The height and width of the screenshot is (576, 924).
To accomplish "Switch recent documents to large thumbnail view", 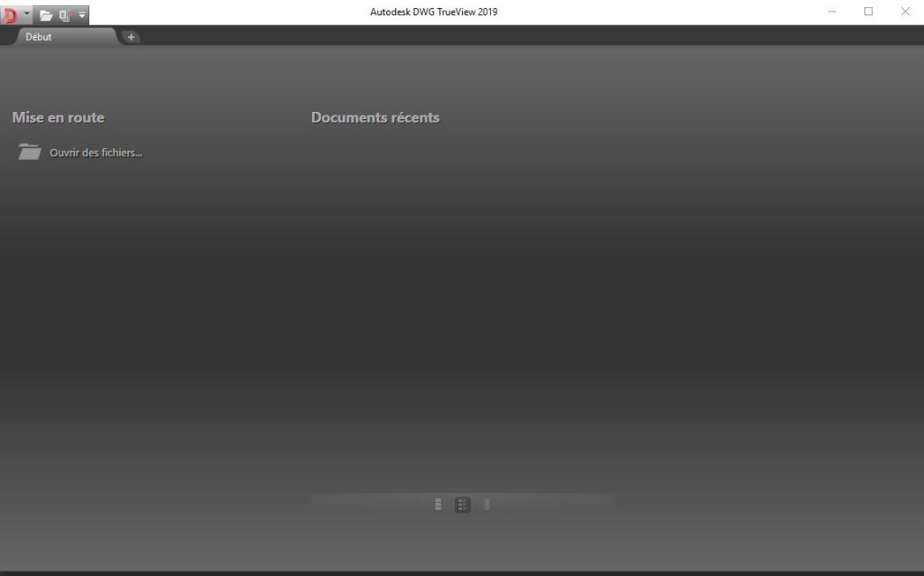I will (438, 505).
